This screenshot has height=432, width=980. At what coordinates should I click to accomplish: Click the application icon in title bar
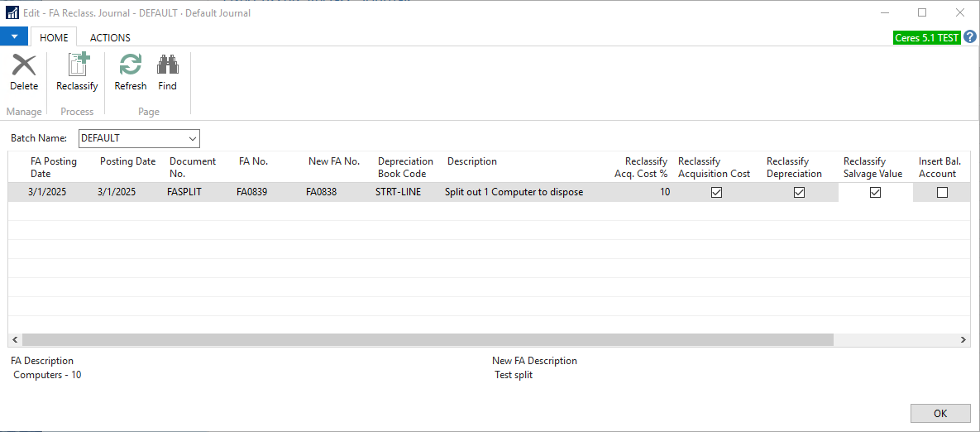[x=12, y=12]
